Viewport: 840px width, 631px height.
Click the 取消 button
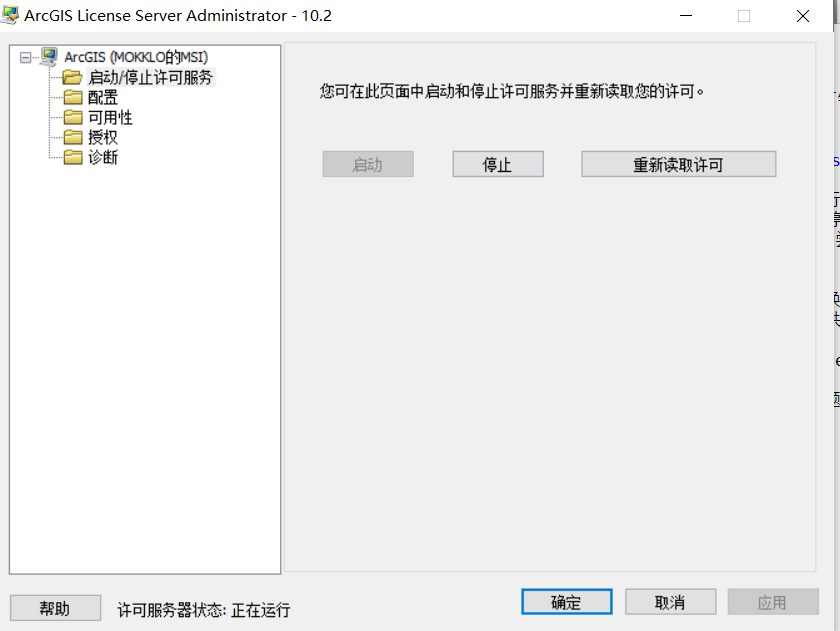click(x=670, y=602)
